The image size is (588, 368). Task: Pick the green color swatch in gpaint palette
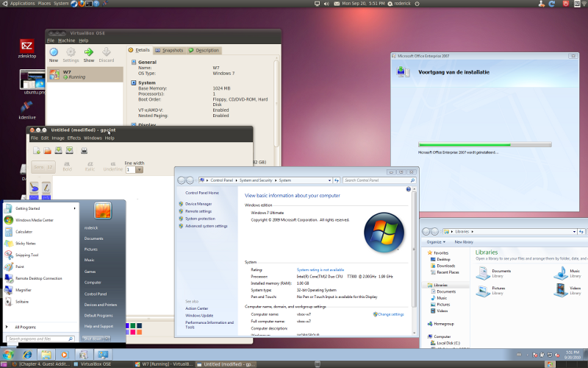click(x=133, y=325)
